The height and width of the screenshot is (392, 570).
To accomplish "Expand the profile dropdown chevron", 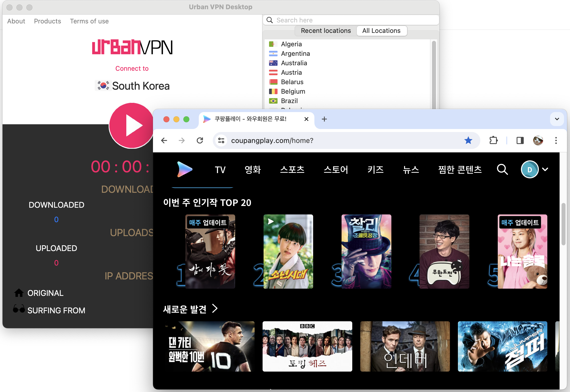I will [x=545, y=169].
